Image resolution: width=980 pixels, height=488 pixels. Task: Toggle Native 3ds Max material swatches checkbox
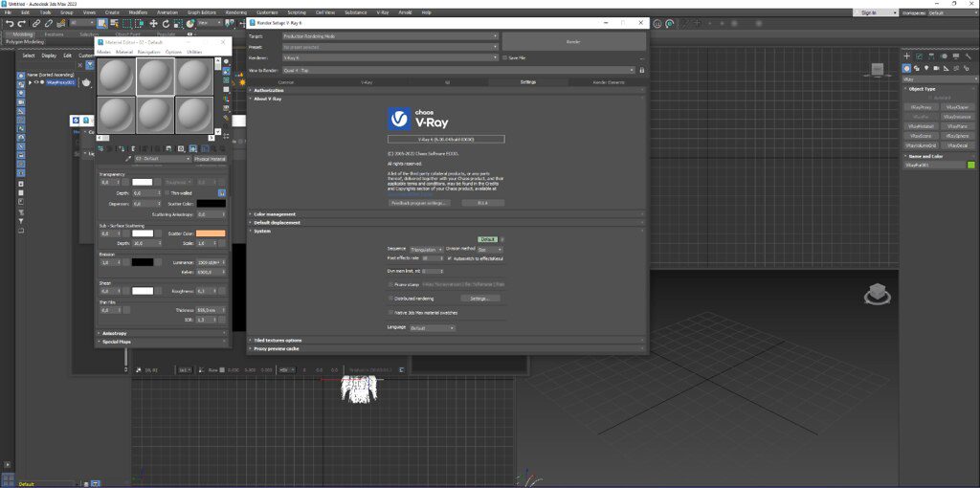[391, 313]
